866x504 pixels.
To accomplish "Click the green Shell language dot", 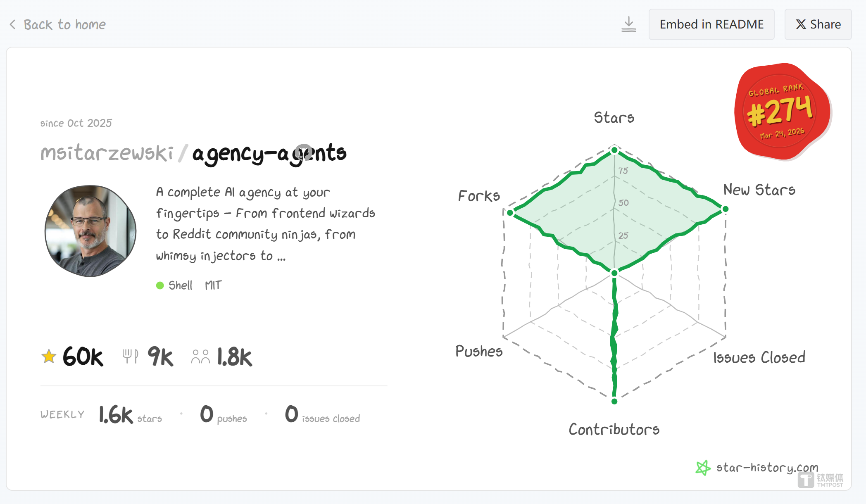I will (160, 285).
